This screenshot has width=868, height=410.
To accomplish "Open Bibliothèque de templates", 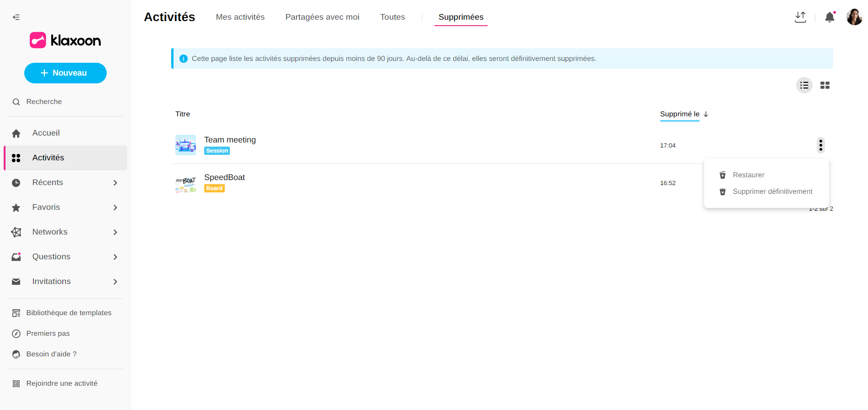I will coord(69,313).
